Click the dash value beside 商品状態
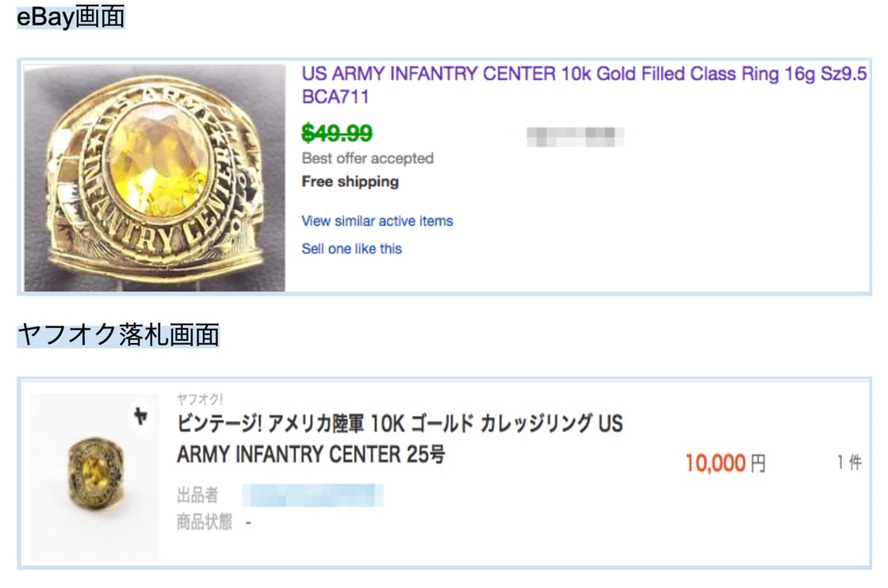The width and height of the screenshot is (888, 588). (248, 523)
